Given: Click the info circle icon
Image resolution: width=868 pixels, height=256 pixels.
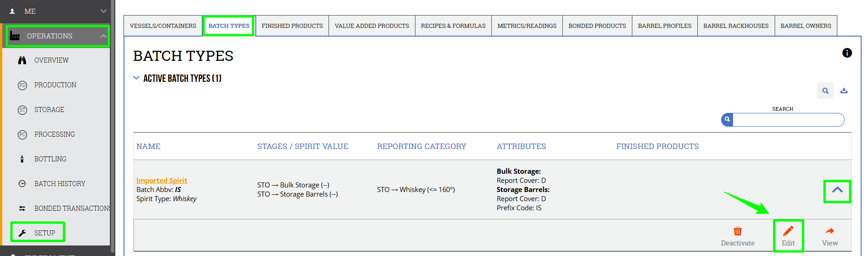Looking at the screenshot, I should [x=847, y=53].
